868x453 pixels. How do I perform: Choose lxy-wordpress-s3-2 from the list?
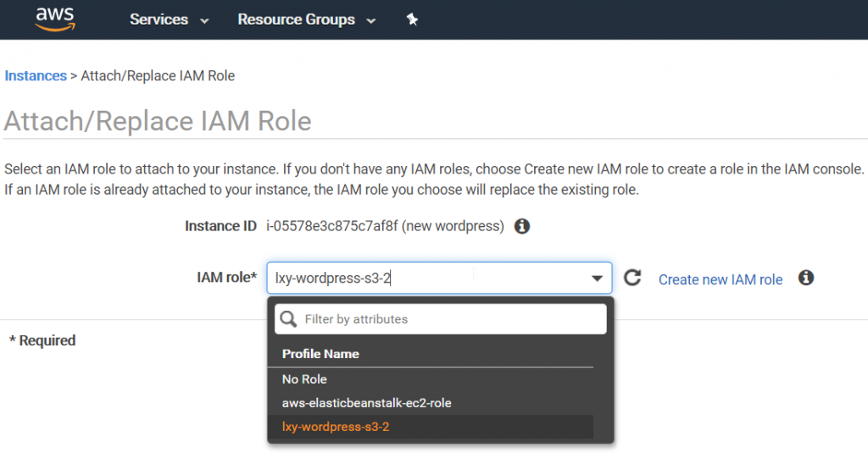pyautogui.click(x=430, y=427)
